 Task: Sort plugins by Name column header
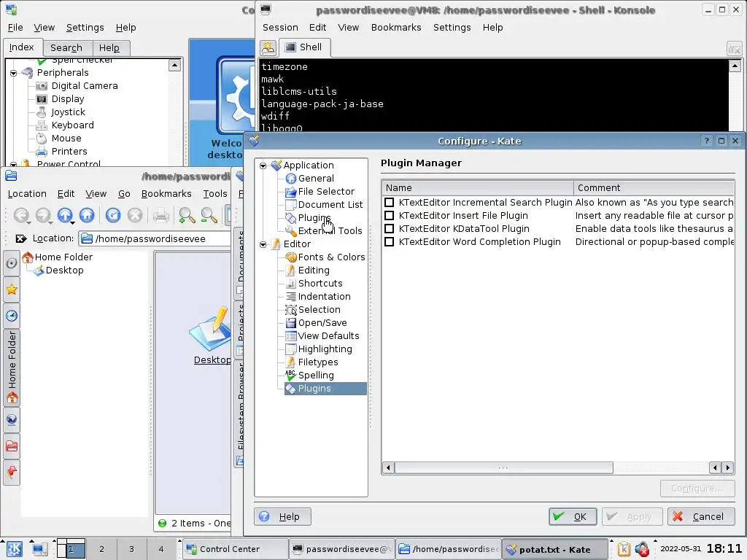click(x=478, y=187)
